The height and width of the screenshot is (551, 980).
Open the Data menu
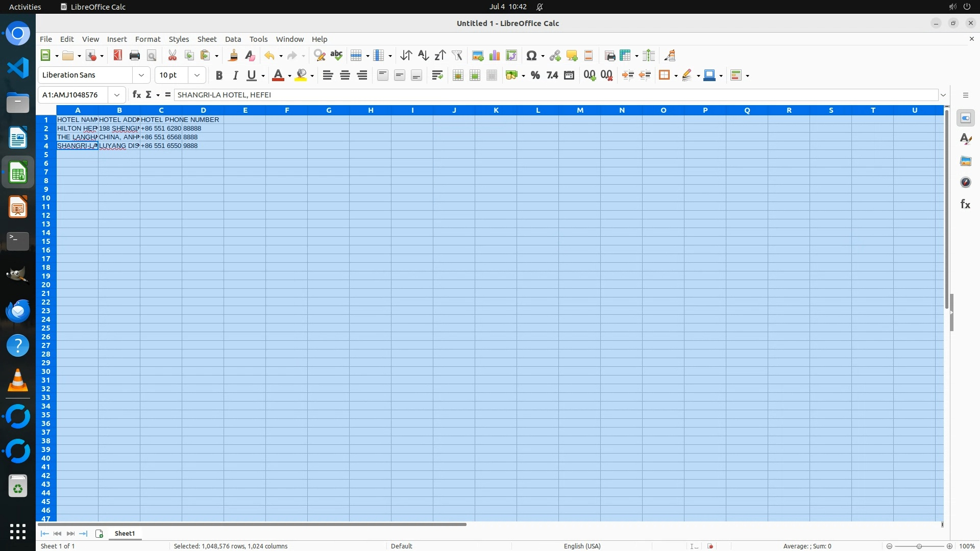(233, 39)
